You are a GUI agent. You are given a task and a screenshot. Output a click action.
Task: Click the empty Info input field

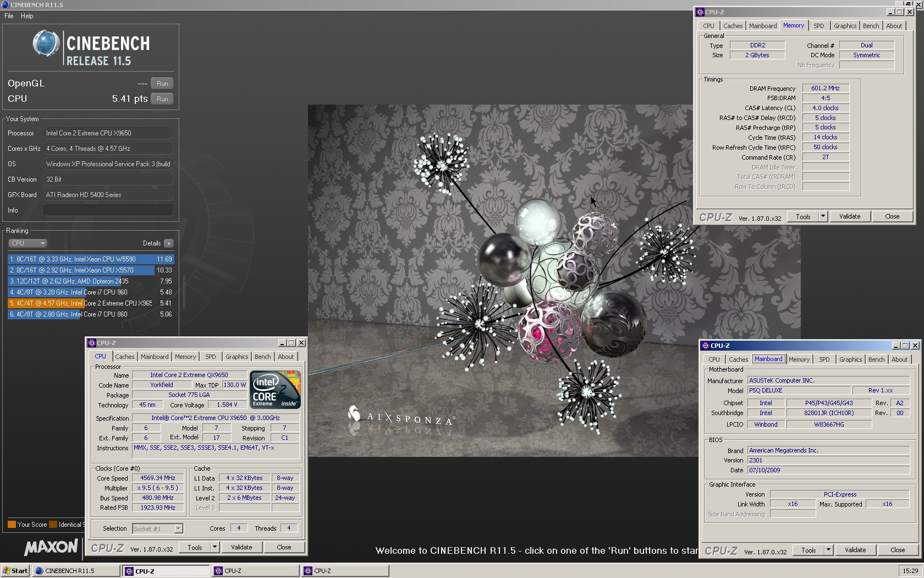click(x=108, y=210)
